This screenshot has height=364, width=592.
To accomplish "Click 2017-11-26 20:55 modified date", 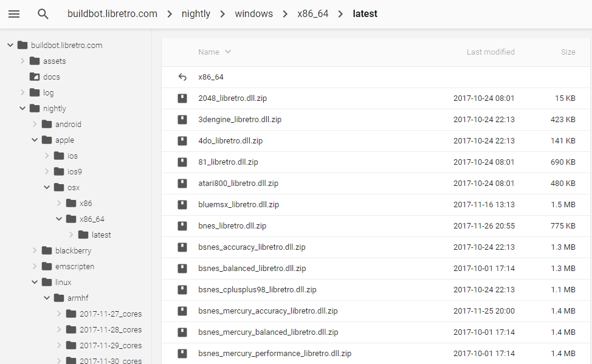I will 484,226.
